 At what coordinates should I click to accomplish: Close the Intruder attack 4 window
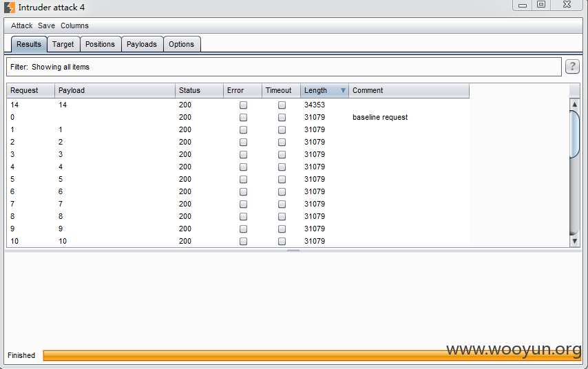coord(567,5)
